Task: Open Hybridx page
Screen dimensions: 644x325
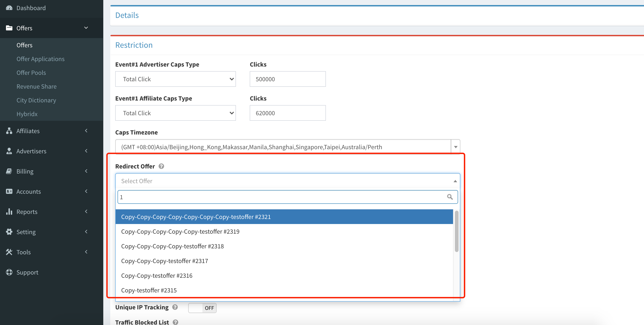Action: click(27, 114)
